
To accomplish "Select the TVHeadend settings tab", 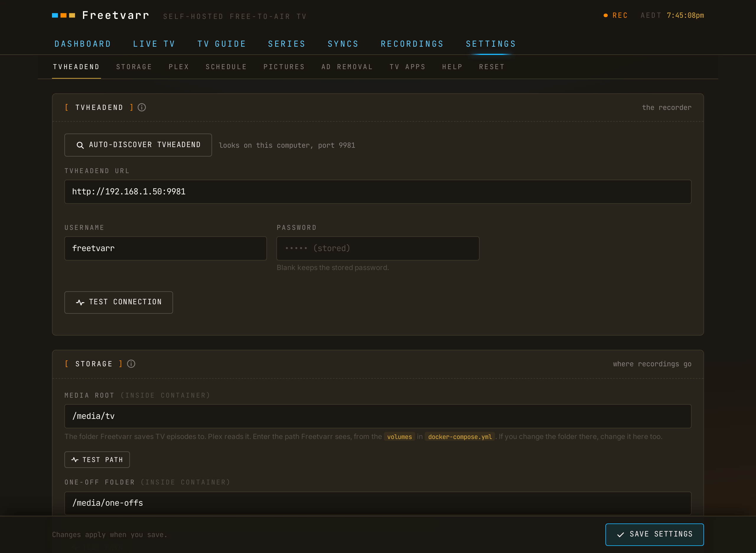I will 76,67.
